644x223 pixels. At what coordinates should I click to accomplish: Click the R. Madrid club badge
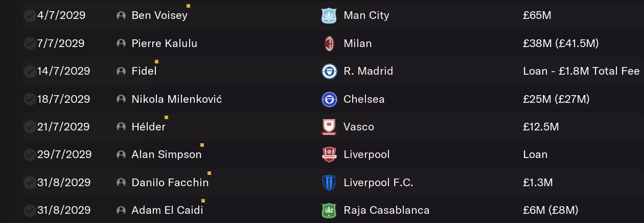click(329, 71)
